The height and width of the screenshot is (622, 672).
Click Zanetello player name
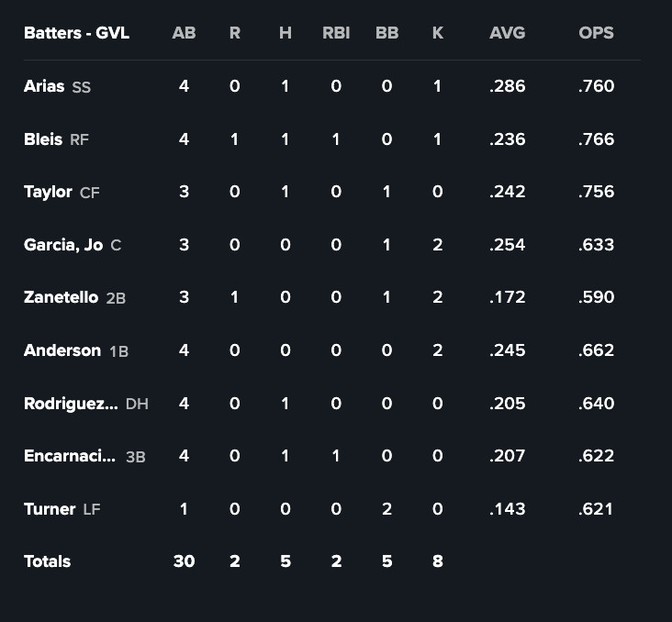click(61, 297)
